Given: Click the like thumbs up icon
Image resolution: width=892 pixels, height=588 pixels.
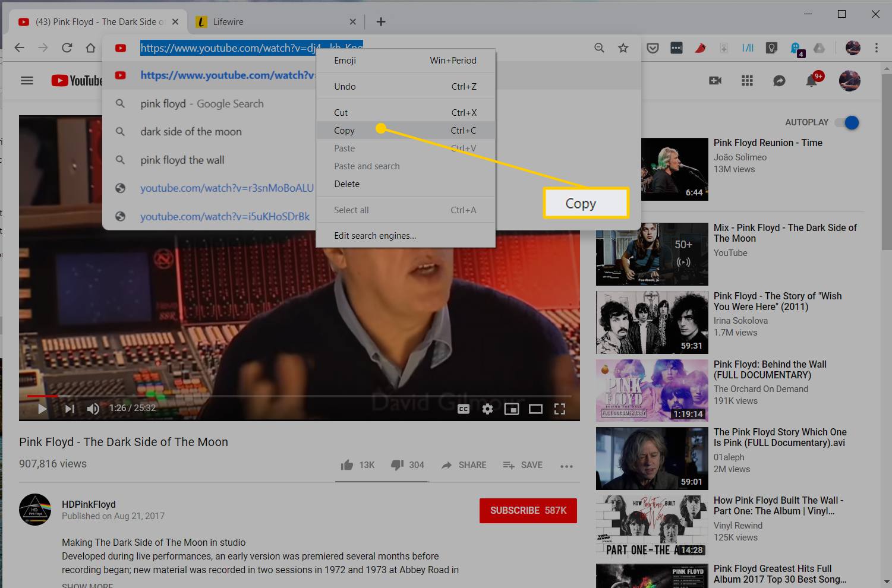Looking at the screenshot, I should click(347, 465).
